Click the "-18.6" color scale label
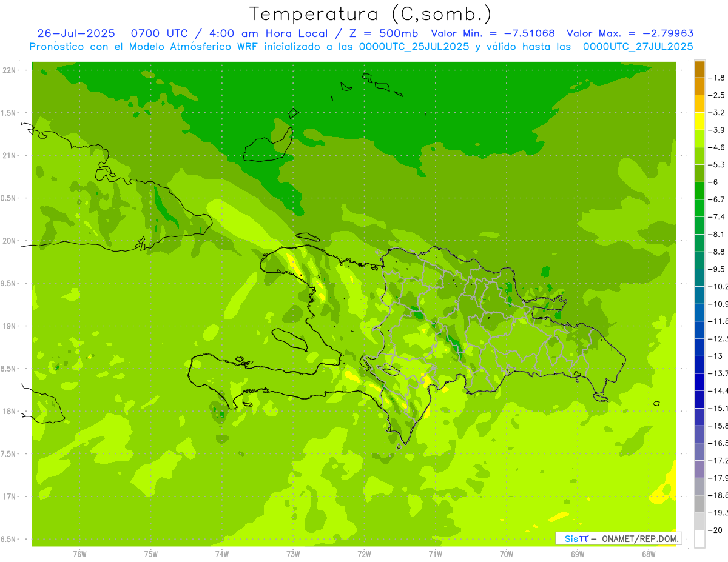 click(x=718, y=496)
